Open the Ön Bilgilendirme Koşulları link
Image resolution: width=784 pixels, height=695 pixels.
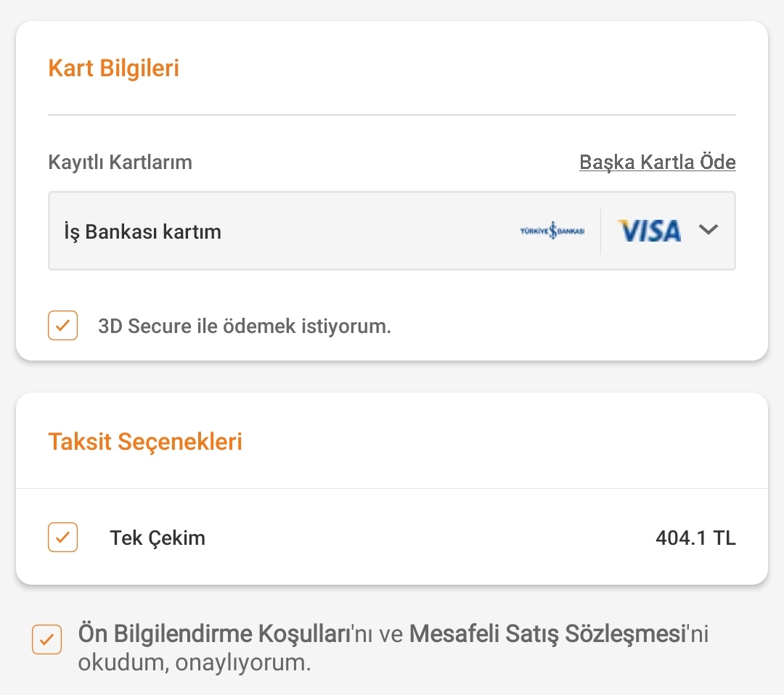coord(214,634)
